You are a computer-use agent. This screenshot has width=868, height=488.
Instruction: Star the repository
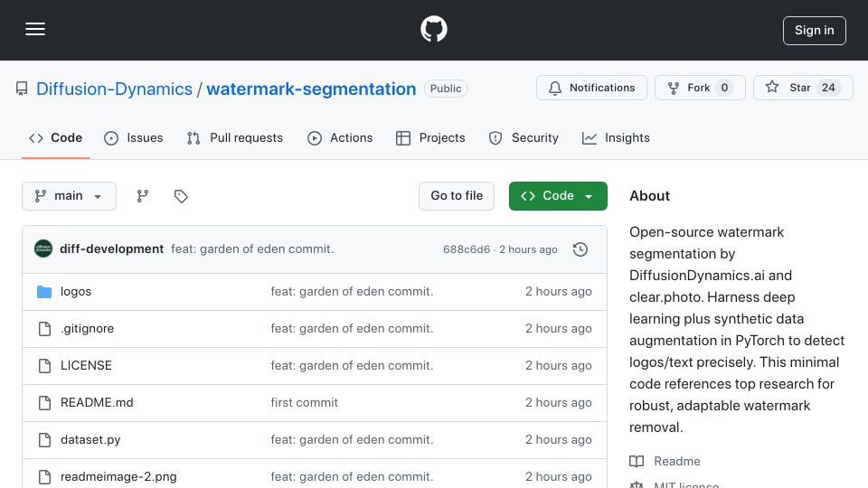(803, 88)
